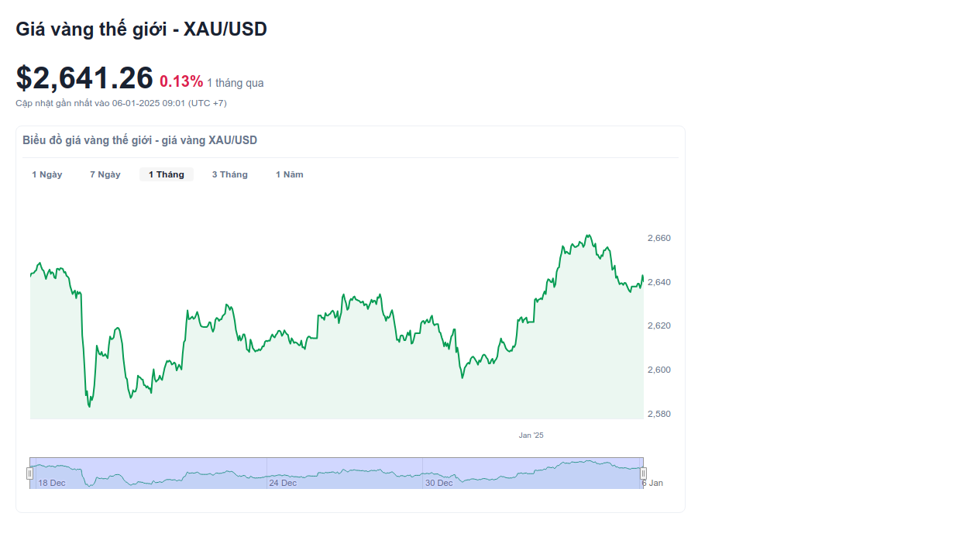Screen dimensions: 980x544
Task: Click the "30 Dec" navigator date label
Action: 438,483
